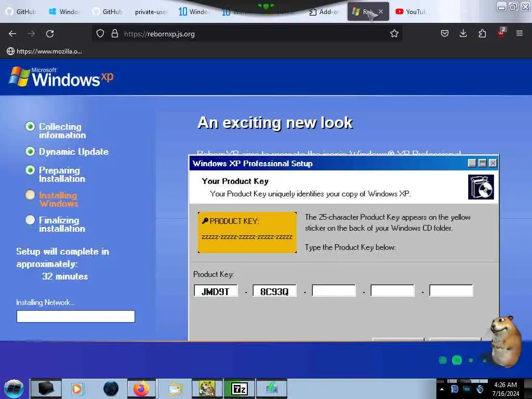532x399 pixels.
Task: Click the Installing Network progress bar
Action: click(76, 316)
